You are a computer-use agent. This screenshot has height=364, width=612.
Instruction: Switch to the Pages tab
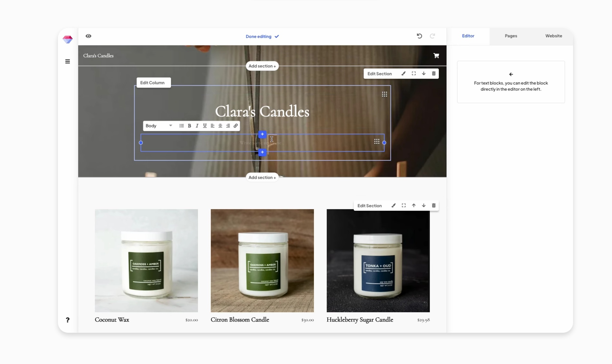[x=511, y=36]
